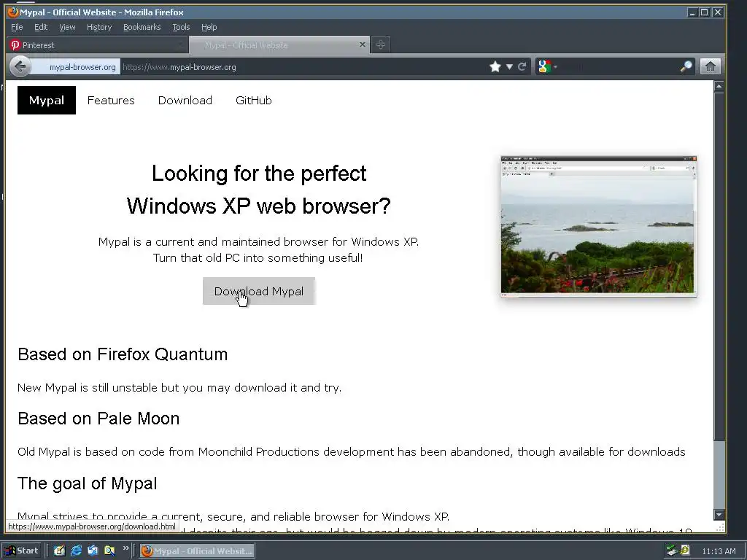Open the File menu
The width and height of the screenshot is (747, 560).
17,27
